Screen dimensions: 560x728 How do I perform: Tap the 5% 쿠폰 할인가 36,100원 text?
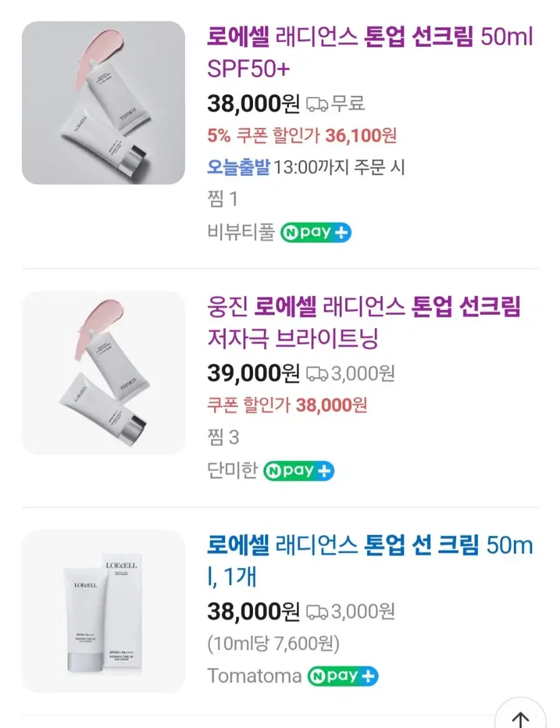tap(302, 135)
